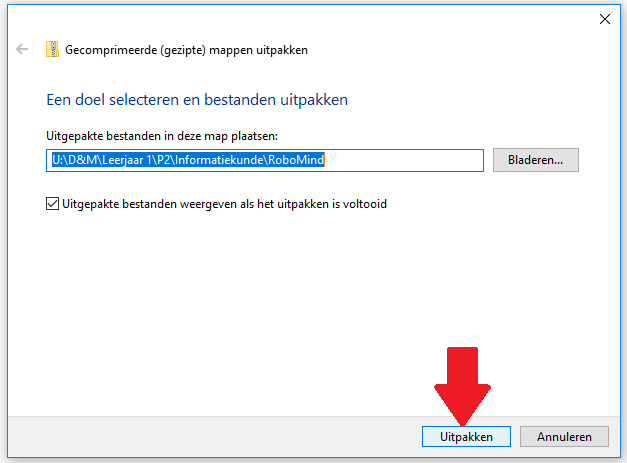Click 'U:\D&M' at the path start

[x=75, y=160]
